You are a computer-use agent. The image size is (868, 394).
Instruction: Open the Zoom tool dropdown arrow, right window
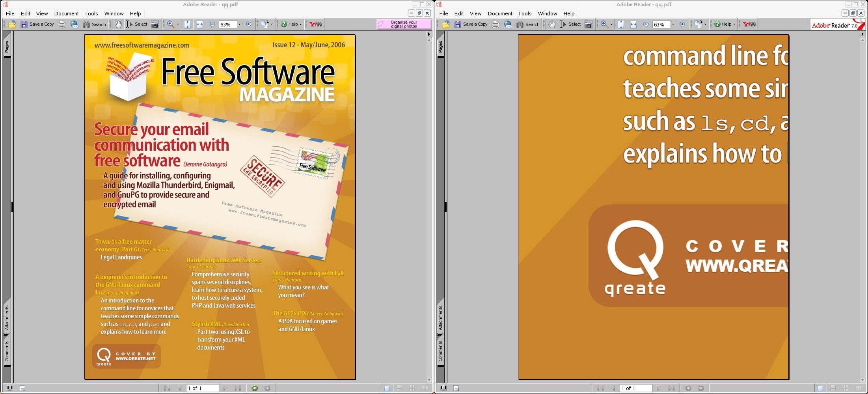point(611,24)
